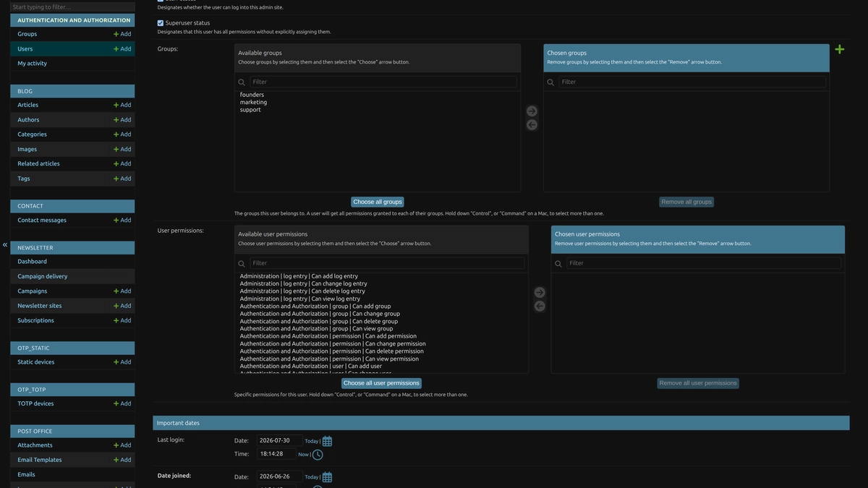Click Now link for Last login time
This screenshot has height=488, width=868.
303,455
